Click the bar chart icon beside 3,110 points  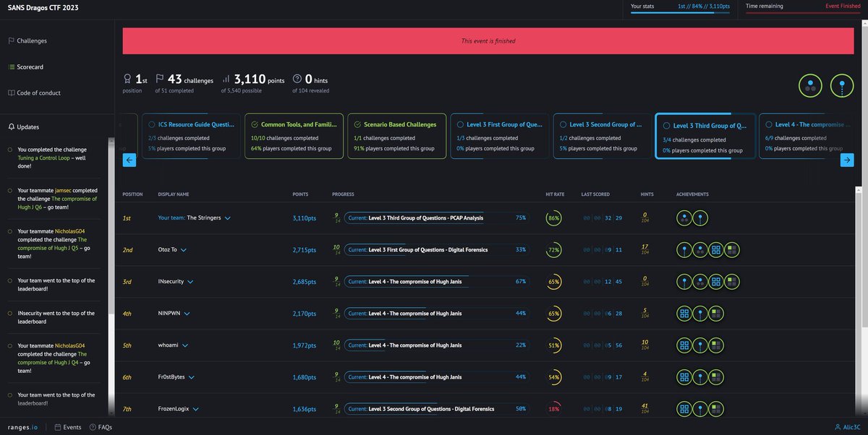226,80
